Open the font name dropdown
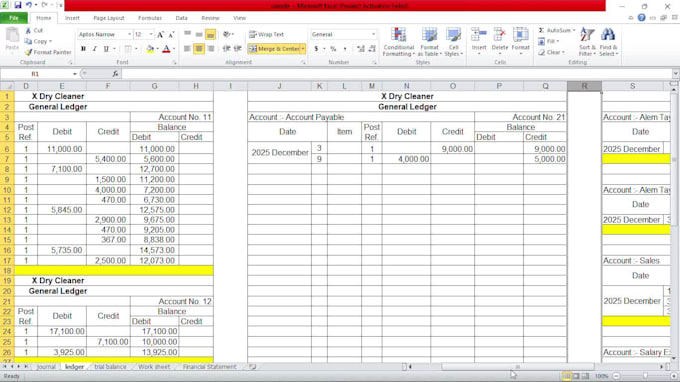 coord(129,34)
